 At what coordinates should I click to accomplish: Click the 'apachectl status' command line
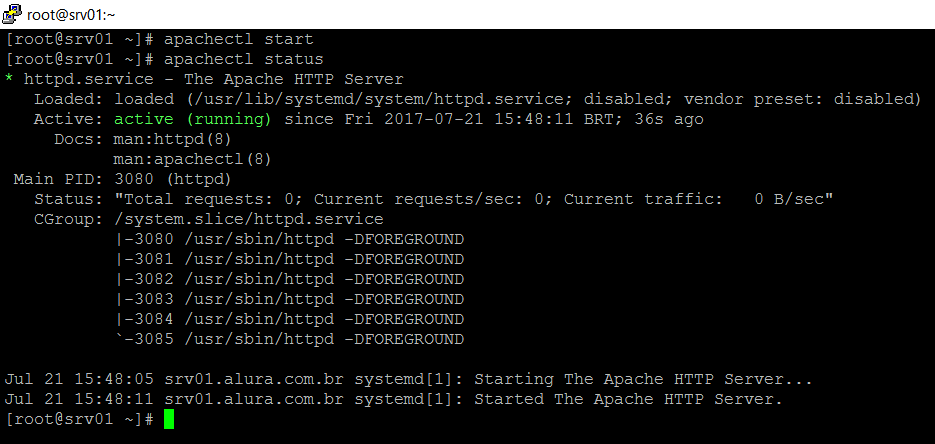[165, 60]
